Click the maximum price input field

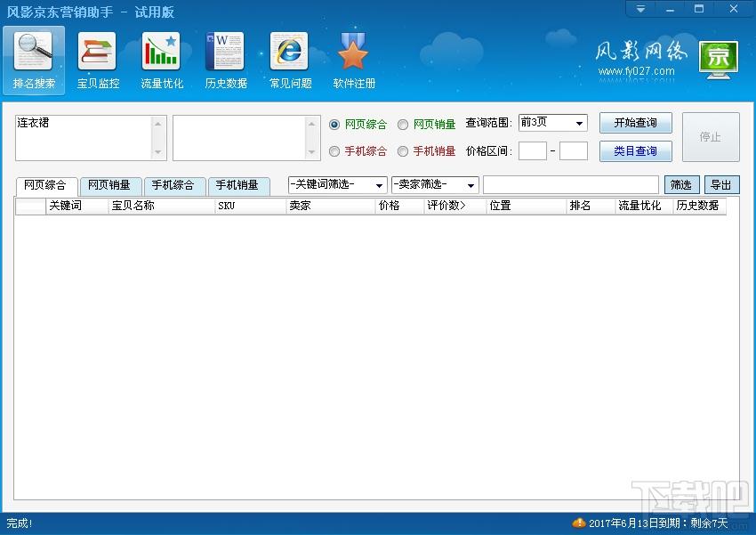point(574,151)
